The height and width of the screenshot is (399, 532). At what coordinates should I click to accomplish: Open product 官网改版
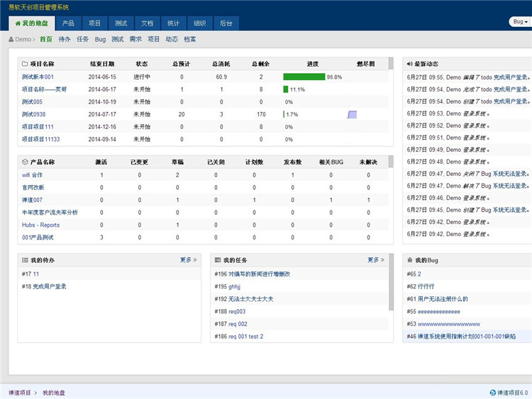33,188
